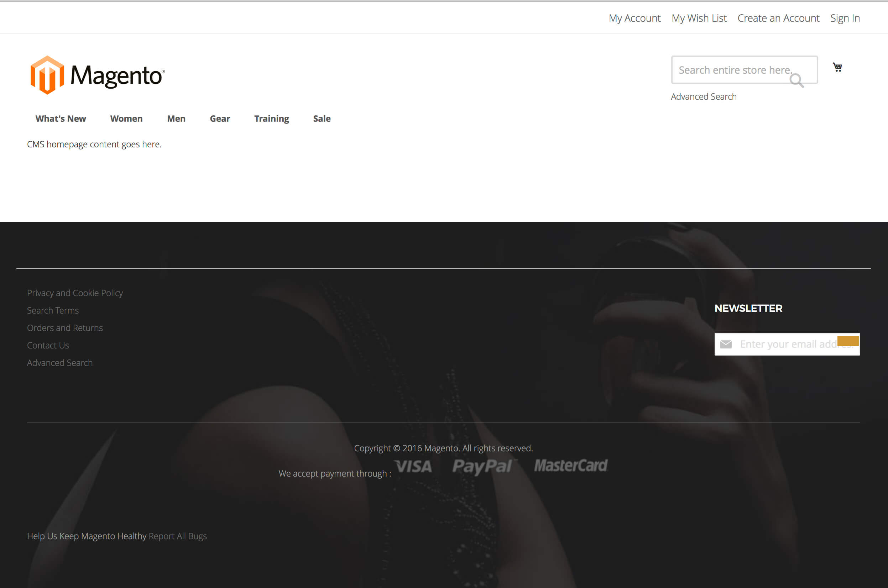This screenshot has width=888, height=588.
Task: Click the newsletter email envelope icon
Action: pyautogui.click(x=727, y=344)
